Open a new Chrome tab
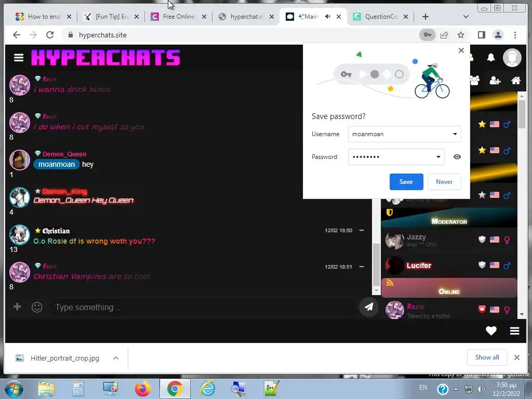 [x=425, y=16]
